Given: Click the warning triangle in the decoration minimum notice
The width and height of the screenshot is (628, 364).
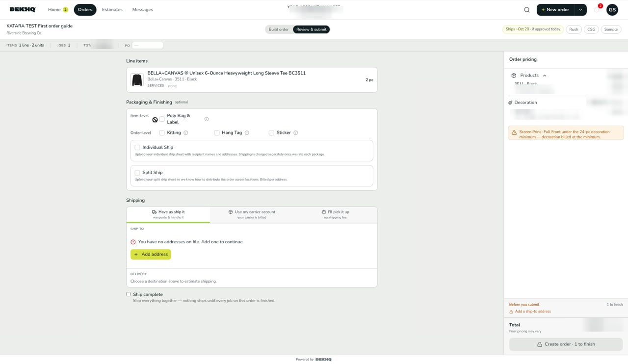Looking at the screenshot, I should point(514,132).
